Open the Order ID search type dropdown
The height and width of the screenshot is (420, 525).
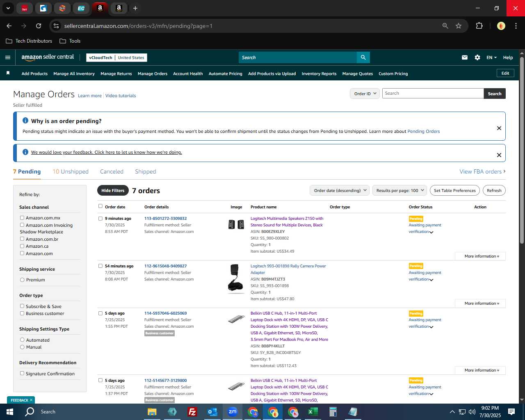365,94
